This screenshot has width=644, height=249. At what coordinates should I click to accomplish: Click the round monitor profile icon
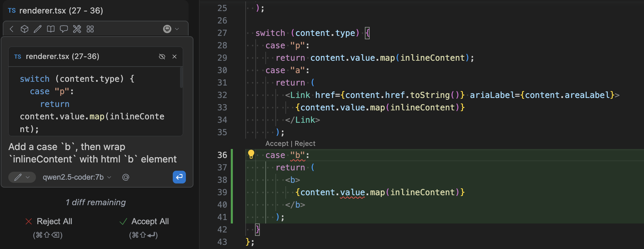(x=167, y=29)
